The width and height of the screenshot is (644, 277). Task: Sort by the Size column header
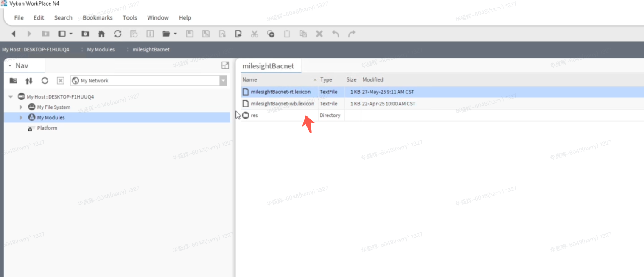[351, 80]
